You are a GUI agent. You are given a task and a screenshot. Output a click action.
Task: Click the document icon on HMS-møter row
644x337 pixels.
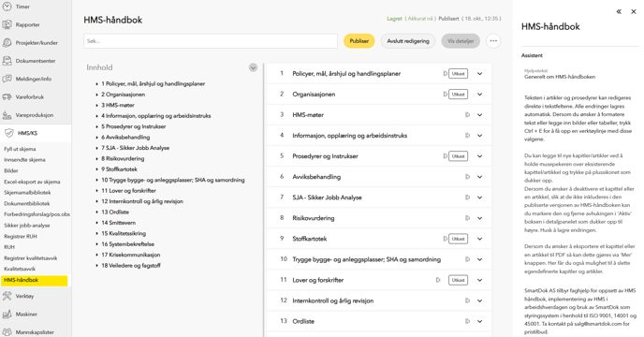467,115
